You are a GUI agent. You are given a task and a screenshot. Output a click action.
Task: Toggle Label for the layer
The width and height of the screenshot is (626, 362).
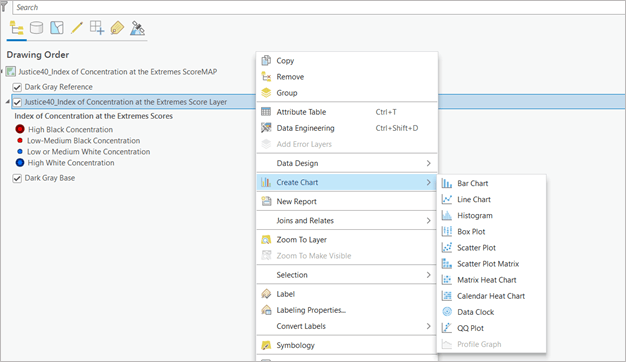[347, 294]
